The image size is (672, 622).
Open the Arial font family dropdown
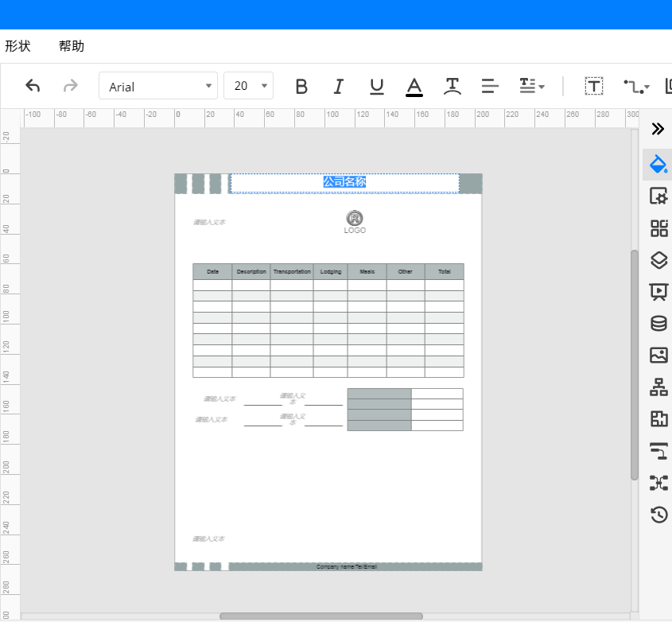[x=158, y=86]
